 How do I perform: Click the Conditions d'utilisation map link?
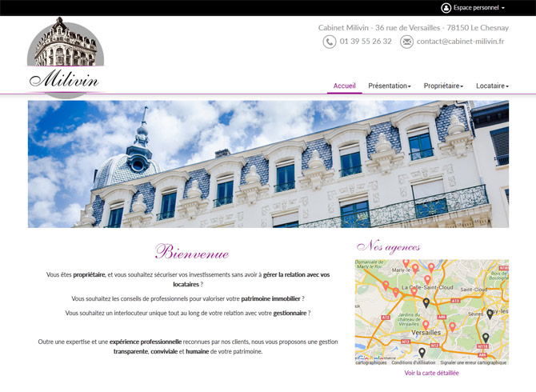click(x=414, y=362)
